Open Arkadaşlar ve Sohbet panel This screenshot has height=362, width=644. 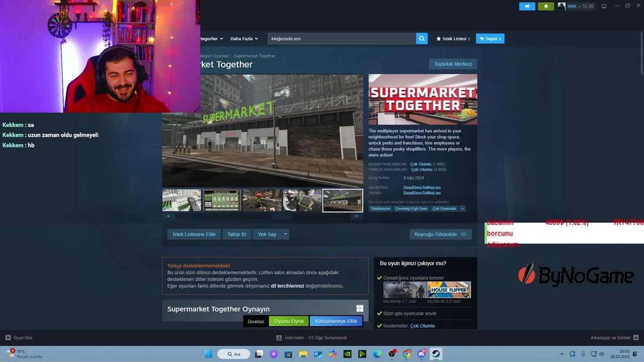[614, 338]
